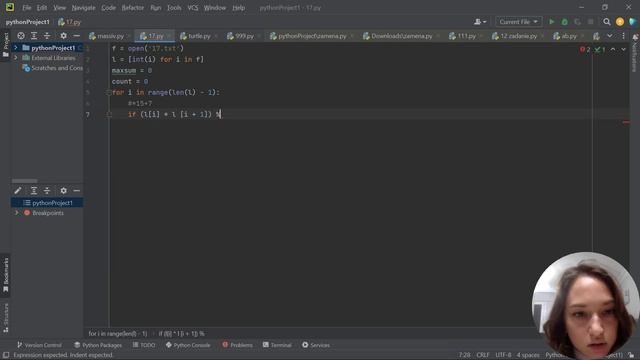Expand External Libraries node
This screenshot has height=360, width=640.
[x=16, y=58]
